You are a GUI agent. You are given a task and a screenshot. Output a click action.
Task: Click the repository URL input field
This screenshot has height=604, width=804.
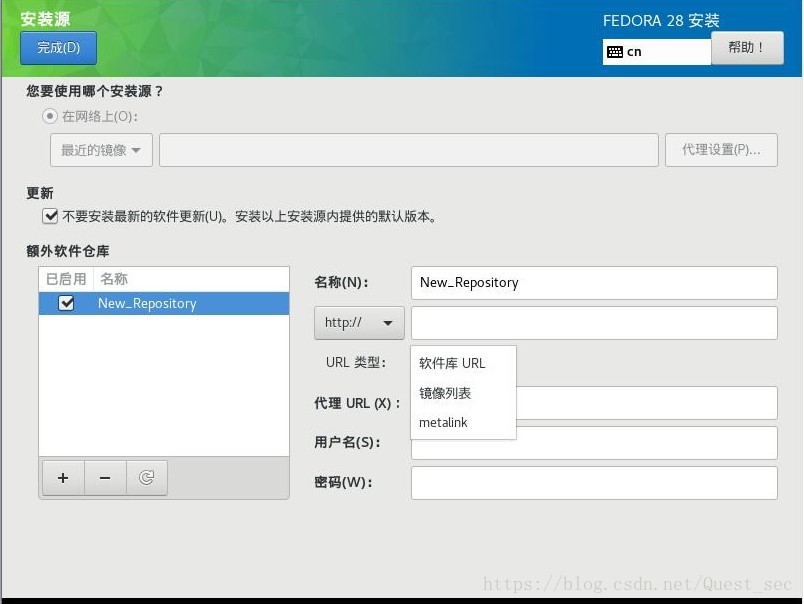594,323
